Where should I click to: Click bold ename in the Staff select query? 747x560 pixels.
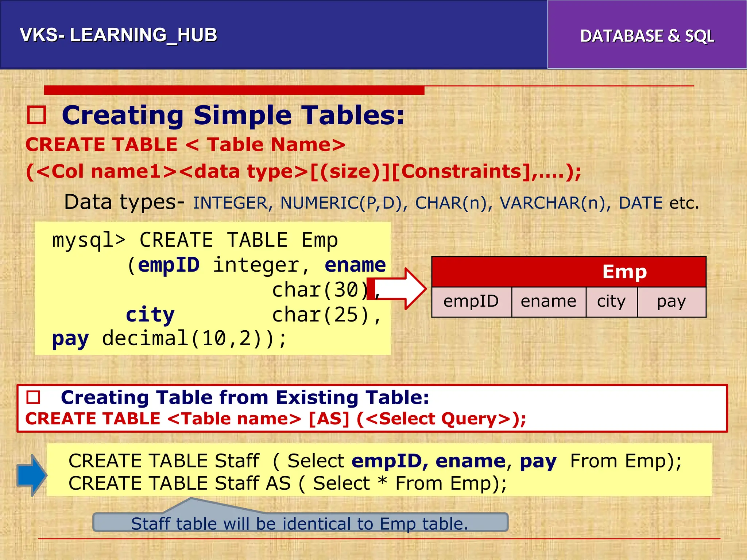pos(471,461)
